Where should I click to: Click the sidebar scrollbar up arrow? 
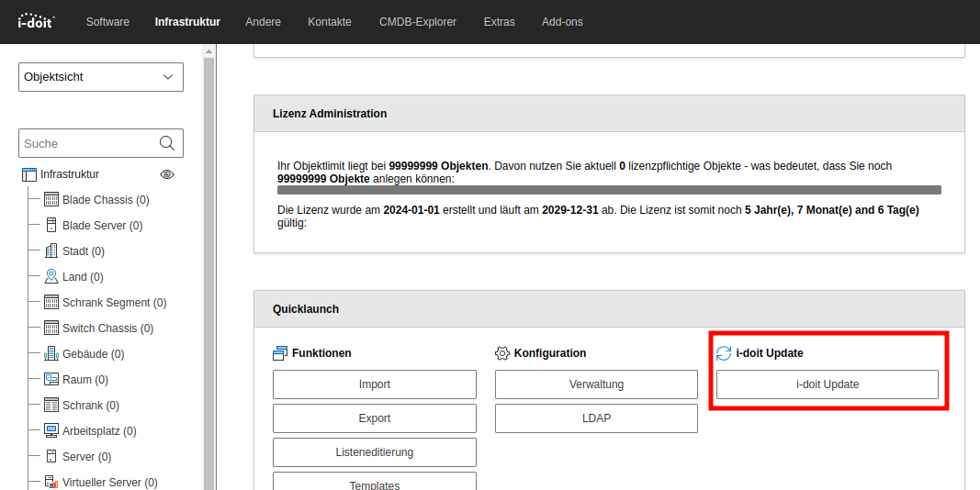point(208,51)
